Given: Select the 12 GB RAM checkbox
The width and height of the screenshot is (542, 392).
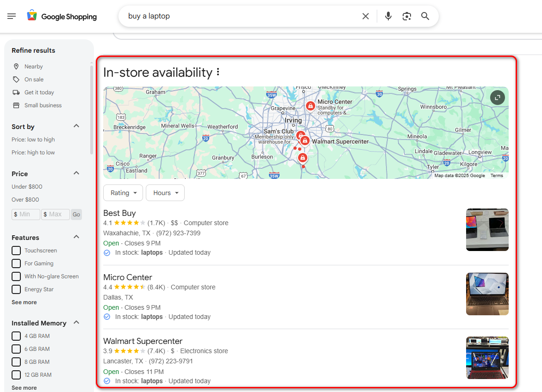Looking at the screenshot, I should [x=16, y=375].
